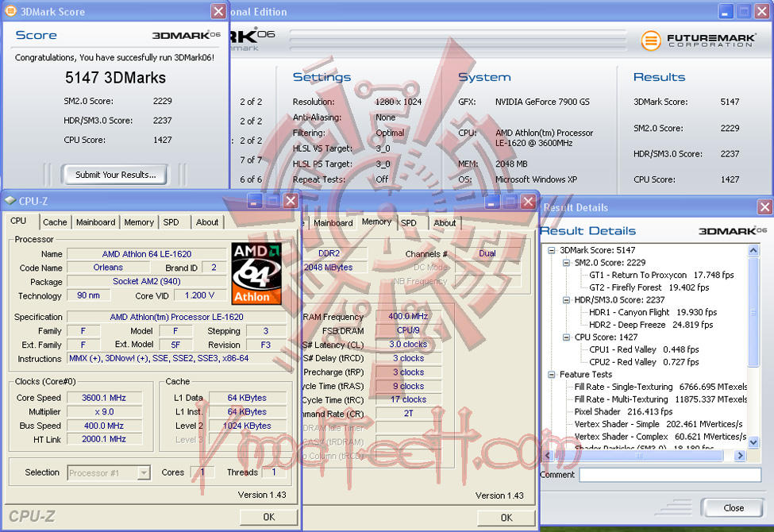
Task: Click Submit Your Results button
Action: [x=115, y=175]
